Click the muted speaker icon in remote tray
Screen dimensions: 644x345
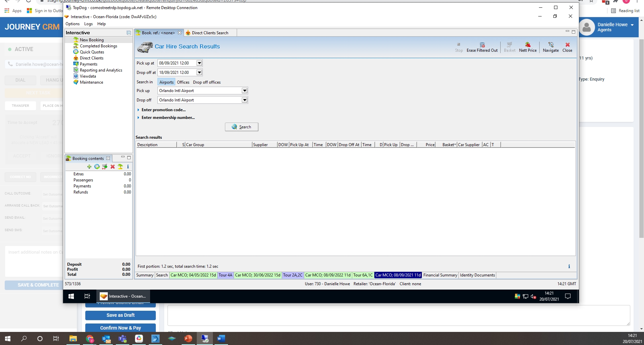(x=533, y=296)
